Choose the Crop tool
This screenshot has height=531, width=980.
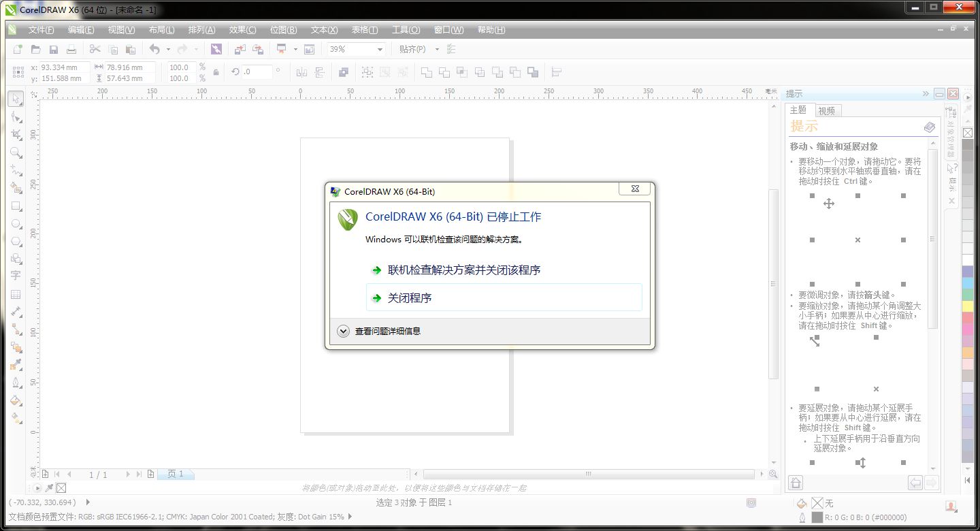[16, 134]
